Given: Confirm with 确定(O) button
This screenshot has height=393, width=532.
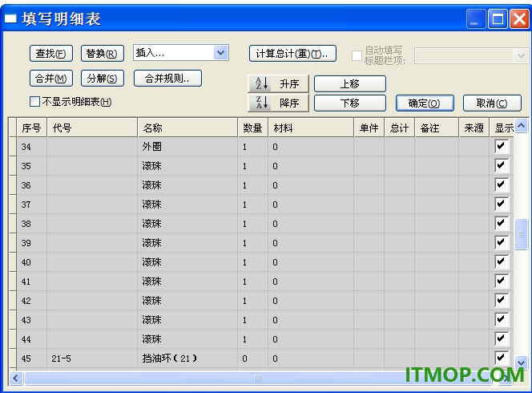Looking at the screenshot, I should (x=425, y=103).
